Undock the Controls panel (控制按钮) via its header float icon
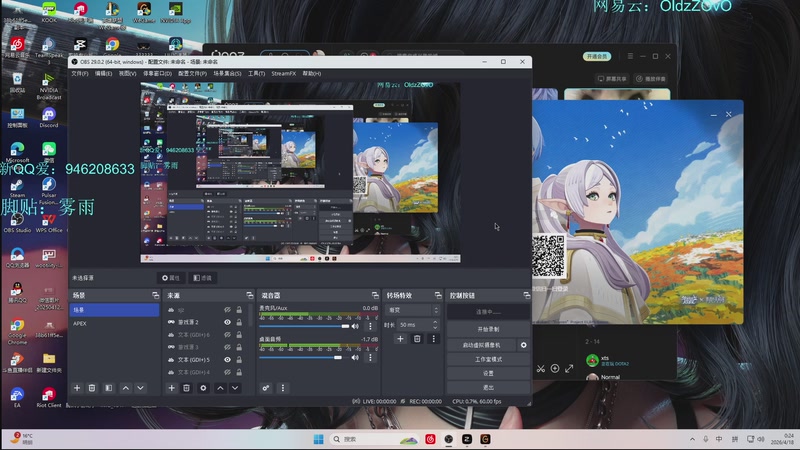 tap(527, 295)
